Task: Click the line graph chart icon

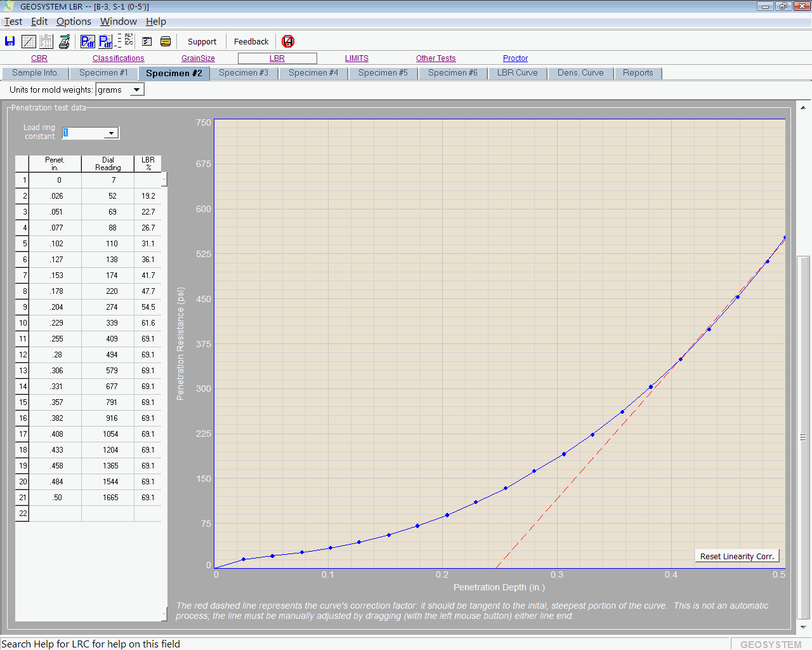Action: click(29, 41)
